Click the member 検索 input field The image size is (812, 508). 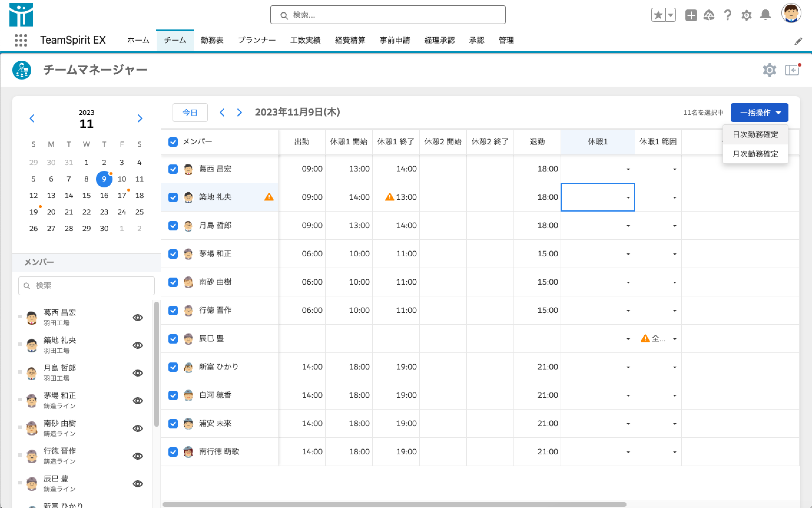87,286
